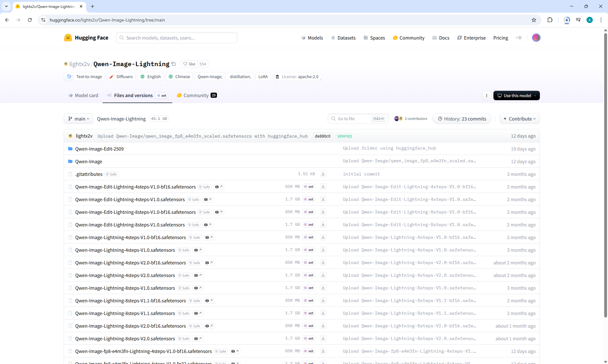Click the like heart button
This screenshot has width=608, height=364.
click(x=189, y=64)
